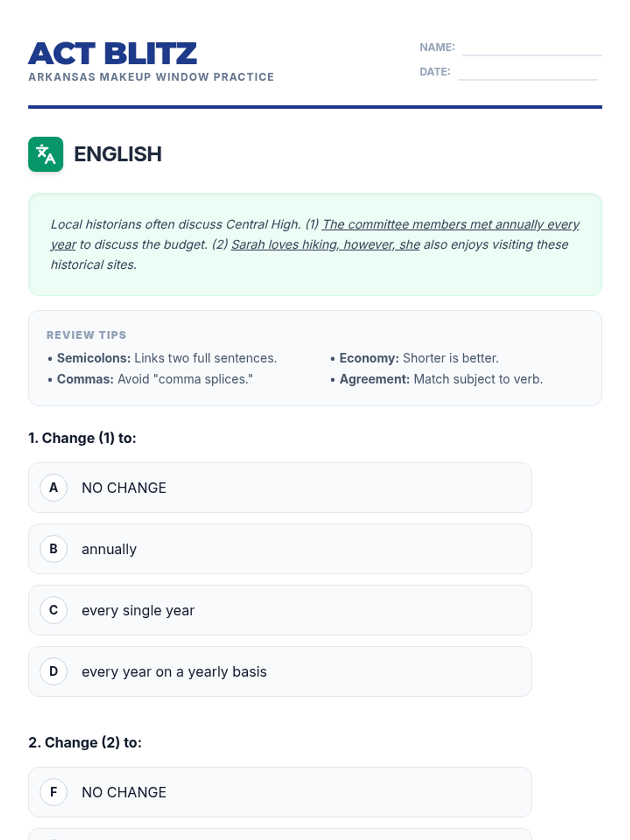Click the question '2. Change (2) to:' label
Screen dimensions: 630x840
85,742
